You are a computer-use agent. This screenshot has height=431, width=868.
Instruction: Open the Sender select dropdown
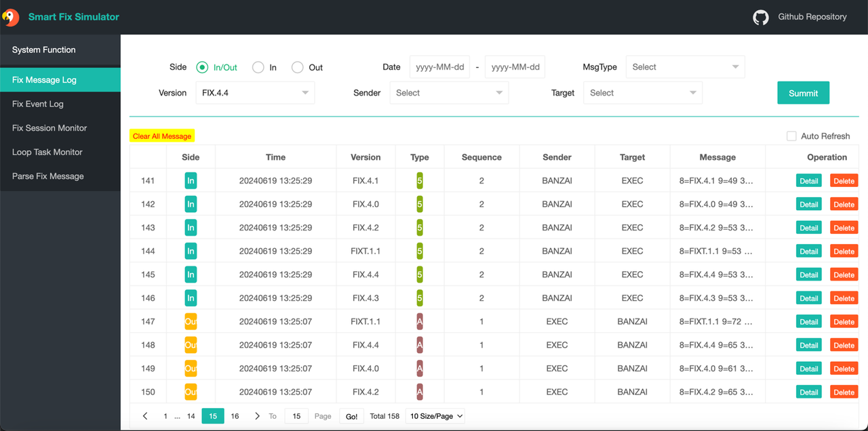(x=449, y=93)
